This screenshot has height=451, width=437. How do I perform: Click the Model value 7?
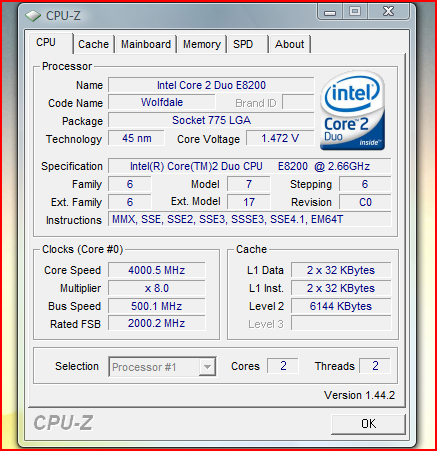(249, 184)
